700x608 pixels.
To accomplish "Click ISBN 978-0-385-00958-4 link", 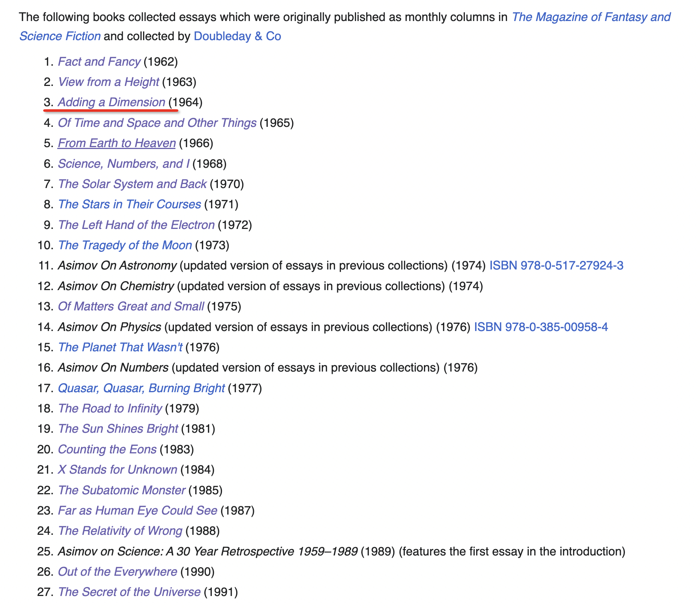I will click(x=541, y=327).
